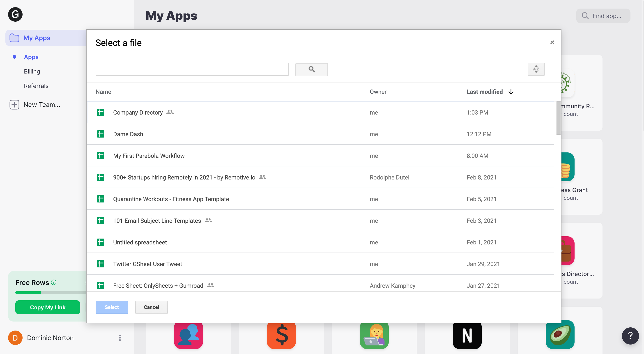Open the Billing menu item

32,71
